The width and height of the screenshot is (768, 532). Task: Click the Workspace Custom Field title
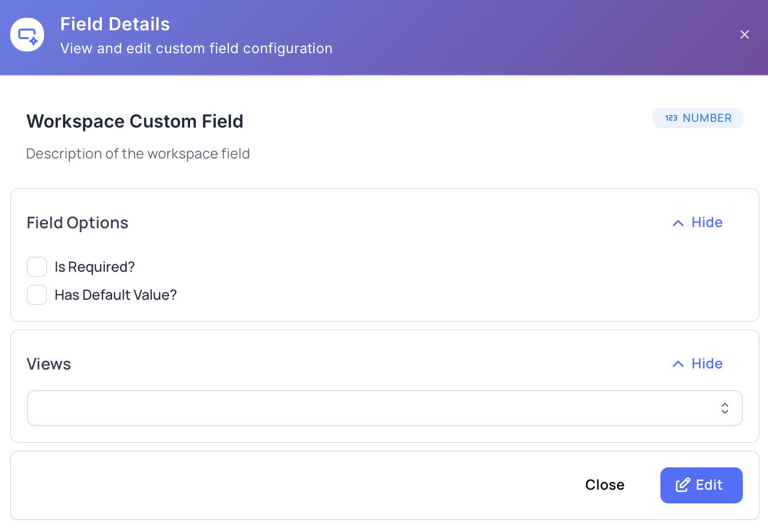click(134, 121)
